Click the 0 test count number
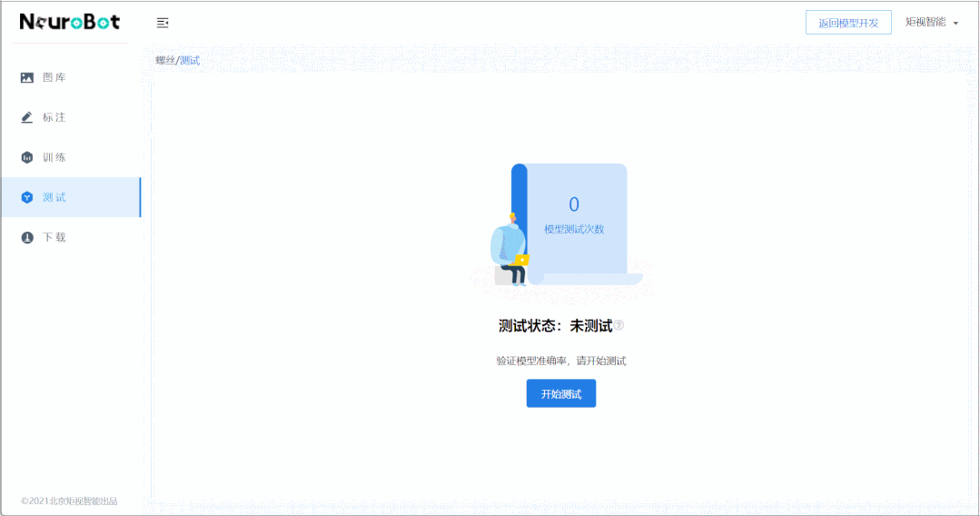The width and height of the screenshot is (980, 516). (x=573, y=204)
